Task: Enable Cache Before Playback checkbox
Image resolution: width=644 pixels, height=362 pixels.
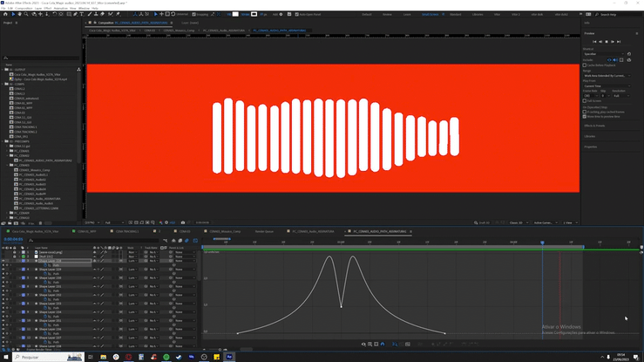Action: pyautogui.click(x=585, y=65)
